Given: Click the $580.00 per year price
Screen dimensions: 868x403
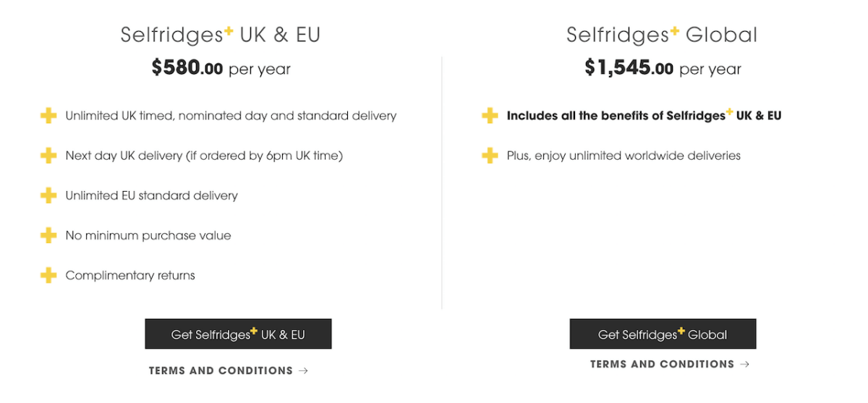Looking at the screenshot, I should [221, 69].
